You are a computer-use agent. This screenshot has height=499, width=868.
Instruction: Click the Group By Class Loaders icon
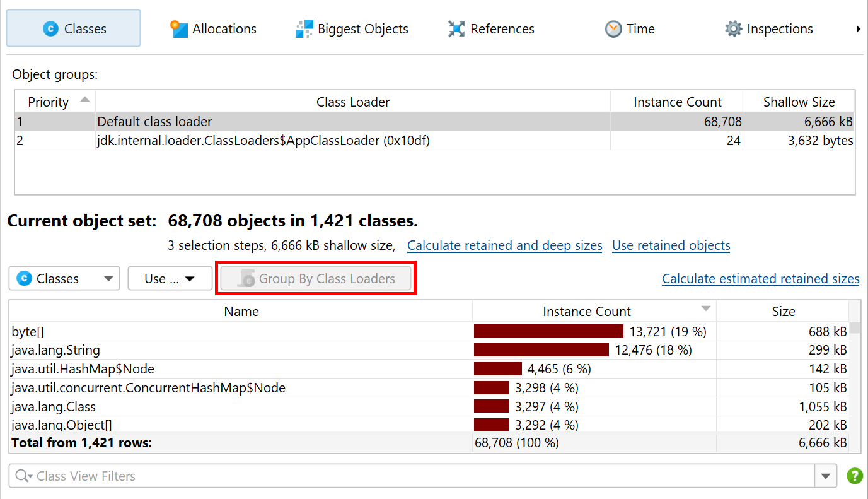point(246,279)
